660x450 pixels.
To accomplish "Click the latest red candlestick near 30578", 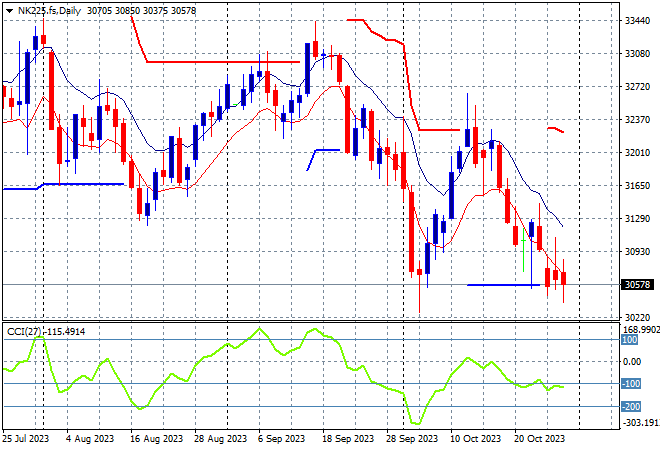I will [x=563, y=278].
